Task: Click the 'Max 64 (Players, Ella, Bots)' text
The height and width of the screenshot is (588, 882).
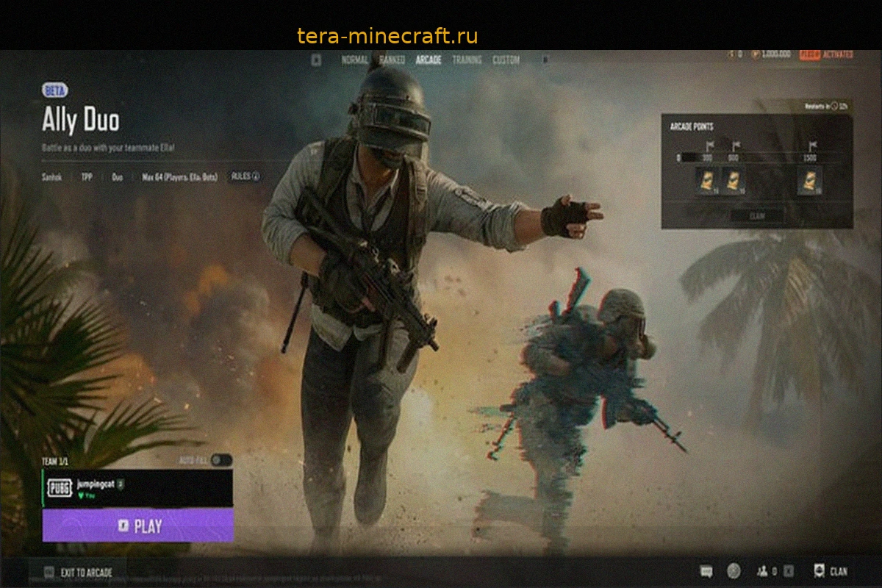Action: (179, 177)
